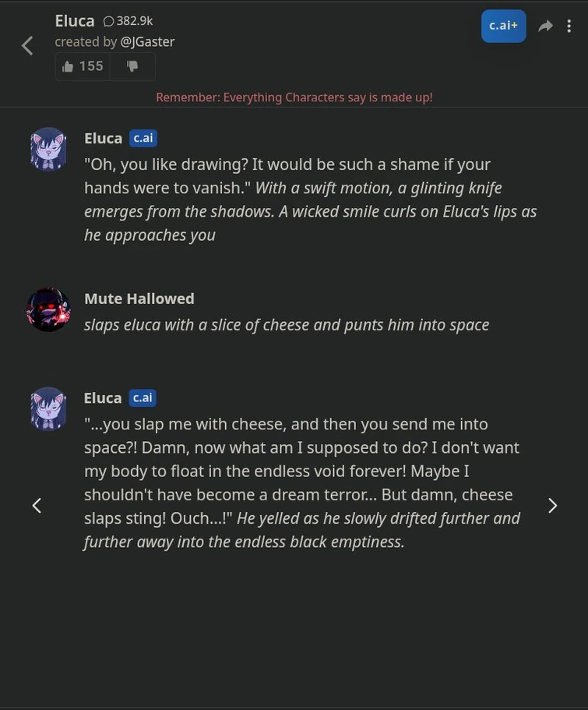Open the three-dot overflow menu

pyautogui.click(x=569, y=26)
